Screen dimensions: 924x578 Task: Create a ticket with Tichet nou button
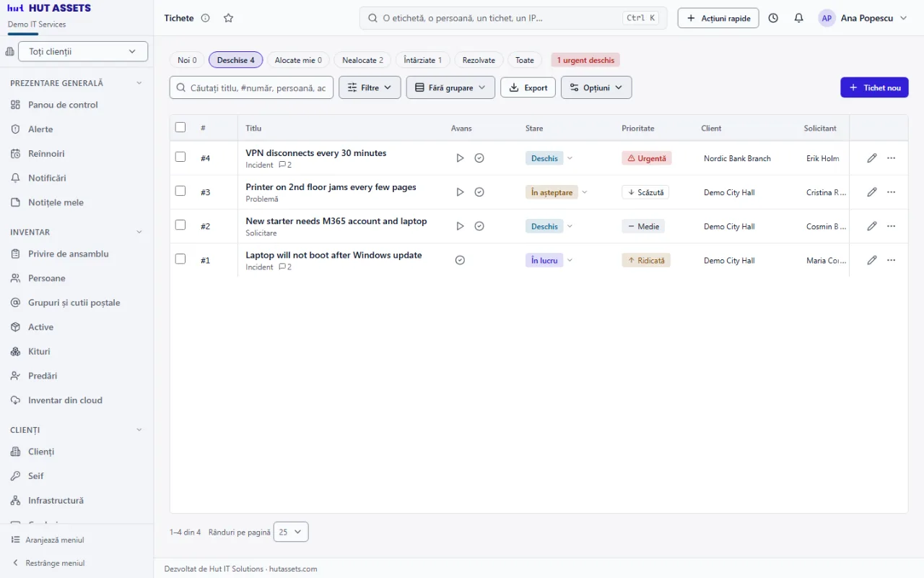click(x=874, y=87)
